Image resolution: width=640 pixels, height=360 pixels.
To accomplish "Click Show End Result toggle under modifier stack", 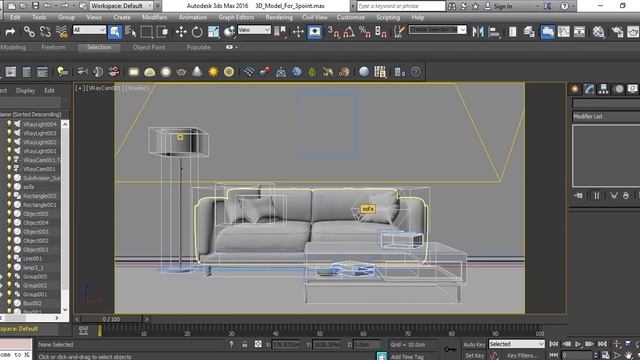I will click(x=597, y=196).
